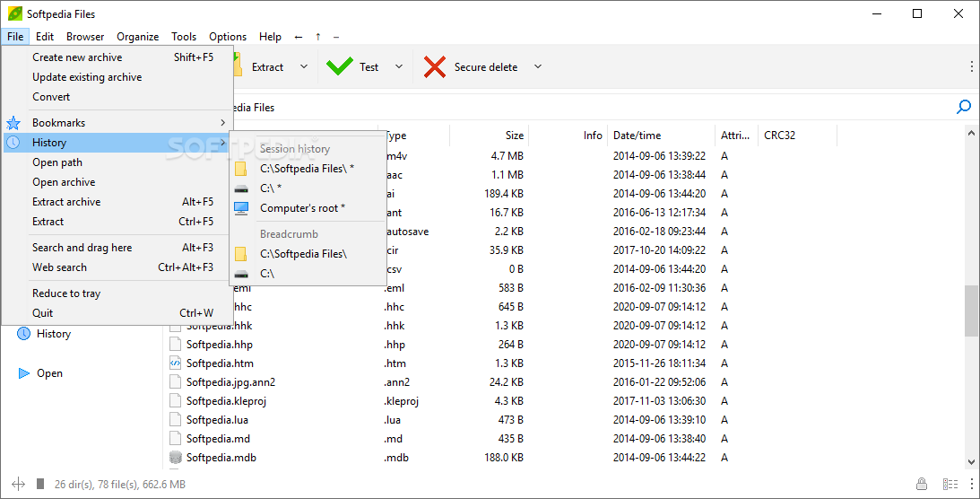Click the drive icon beside session C:\ *
The image size is (980, 499).
pyautogui.click(x=241, y=188)
